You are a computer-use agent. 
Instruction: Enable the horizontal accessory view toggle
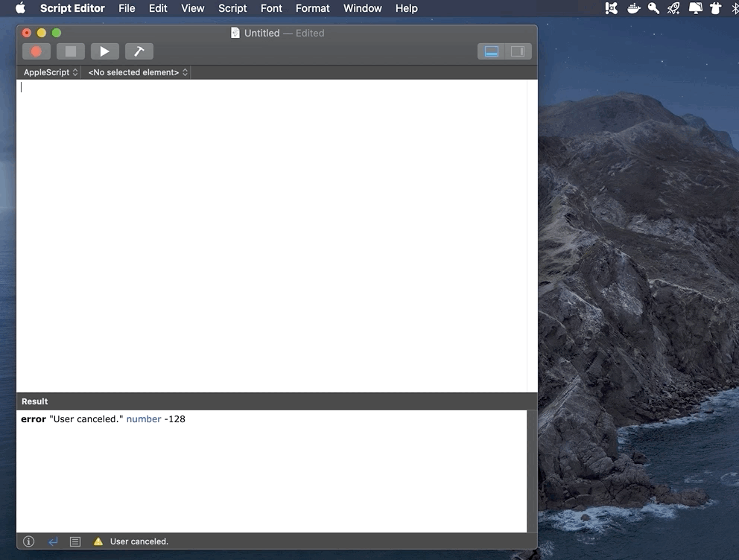(x=491, y=51)
